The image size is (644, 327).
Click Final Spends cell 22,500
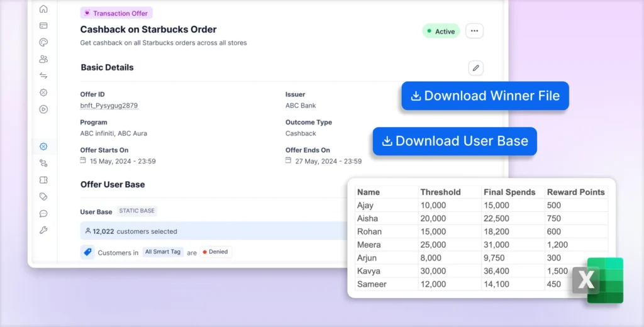[x=513, y=218]
